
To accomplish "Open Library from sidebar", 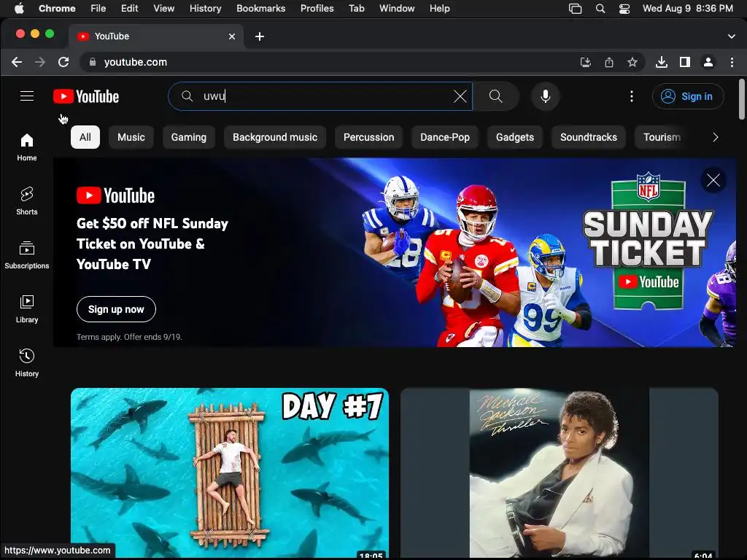I will tap(27, 309).
